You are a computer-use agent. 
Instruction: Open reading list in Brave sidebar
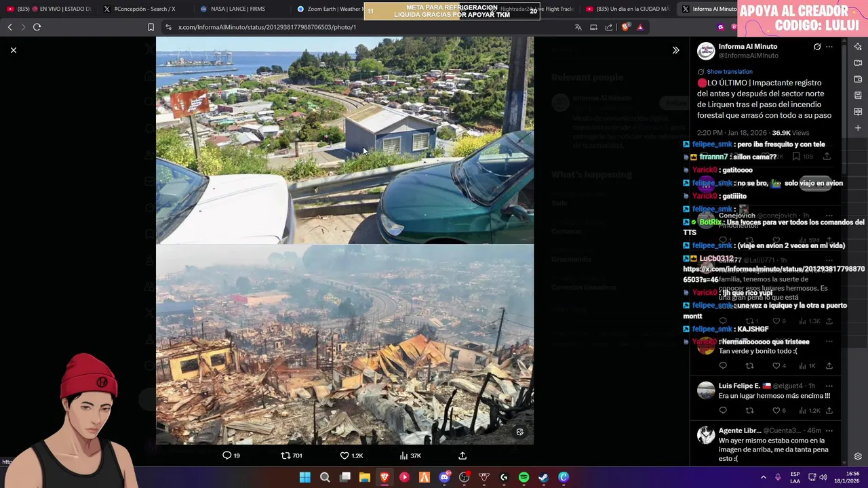(x=858, y=112)
